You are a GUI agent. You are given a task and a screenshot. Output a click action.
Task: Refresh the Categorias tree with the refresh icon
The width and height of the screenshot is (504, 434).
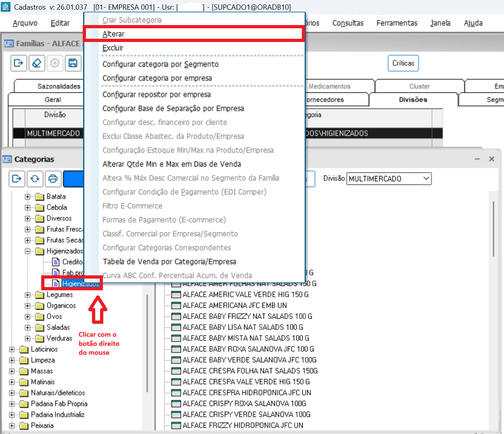[35, 178]
